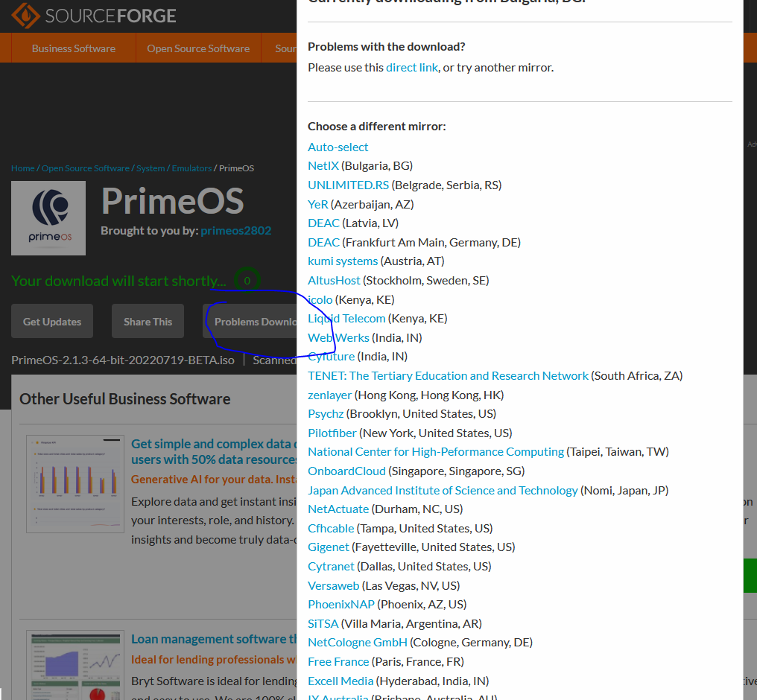Select the Japan Advanced Institute mirror

[x=443, y=491]
